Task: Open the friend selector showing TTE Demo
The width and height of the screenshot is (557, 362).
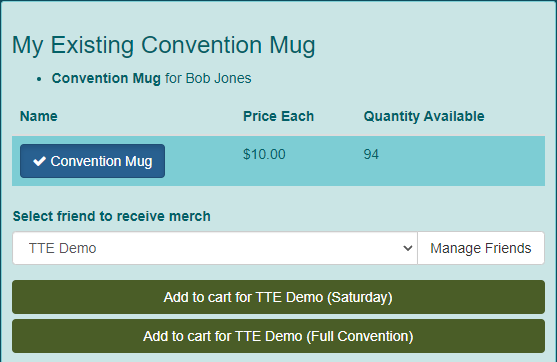Action: pos(215,248)
